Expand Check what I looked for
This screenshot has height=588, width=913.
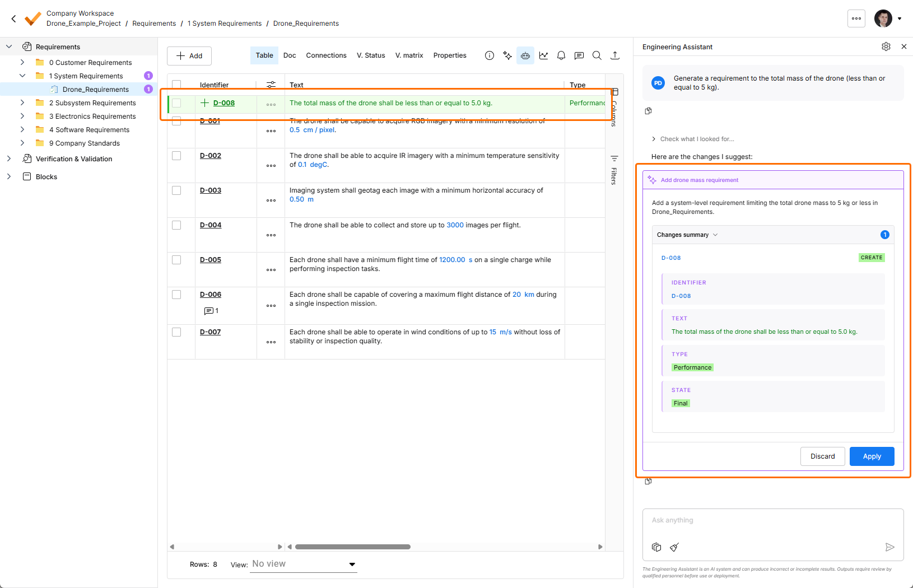pos(693,139)
